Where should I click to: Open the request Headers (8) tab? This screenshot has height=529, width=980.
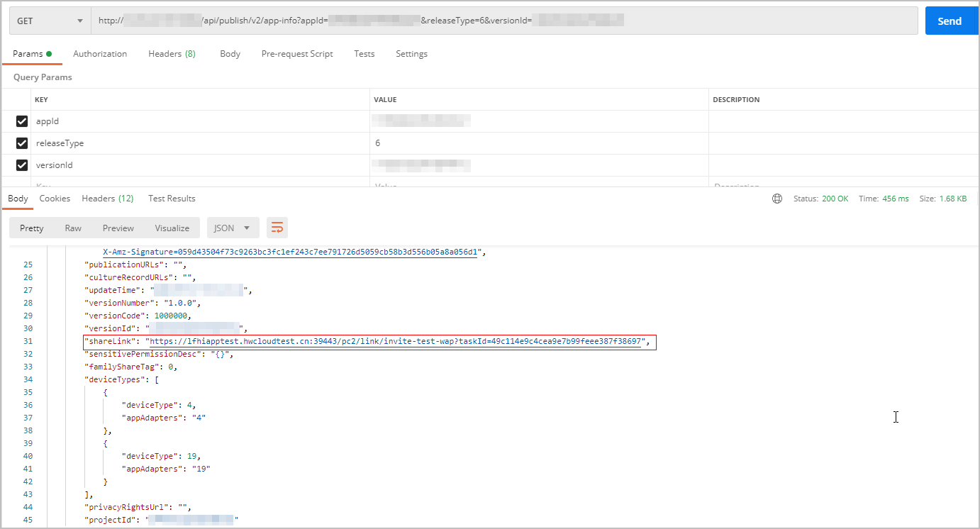coord(172,54)
